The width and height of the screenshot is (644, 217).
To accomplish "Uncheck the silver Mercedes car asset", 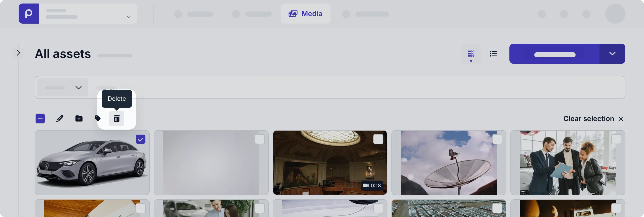I will tap(141, 139).
